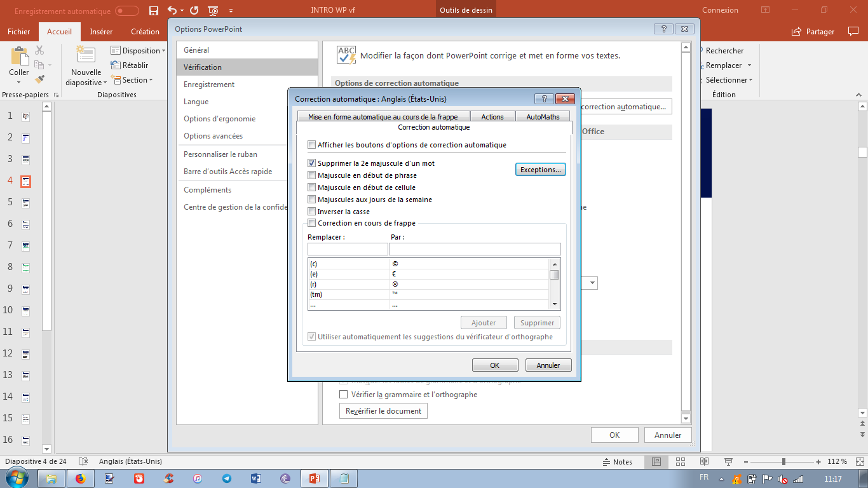Click the zoom out minus button

747,461
